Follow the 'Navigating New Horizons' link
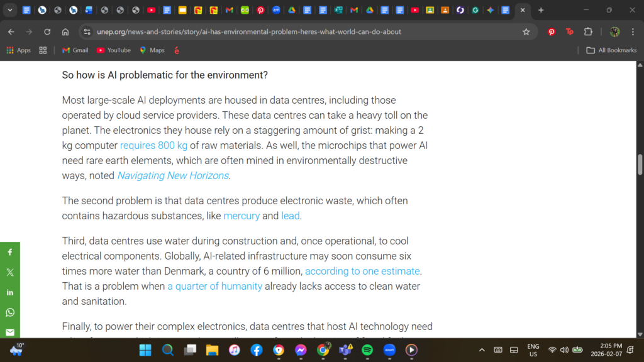 (x=173, y=175)
